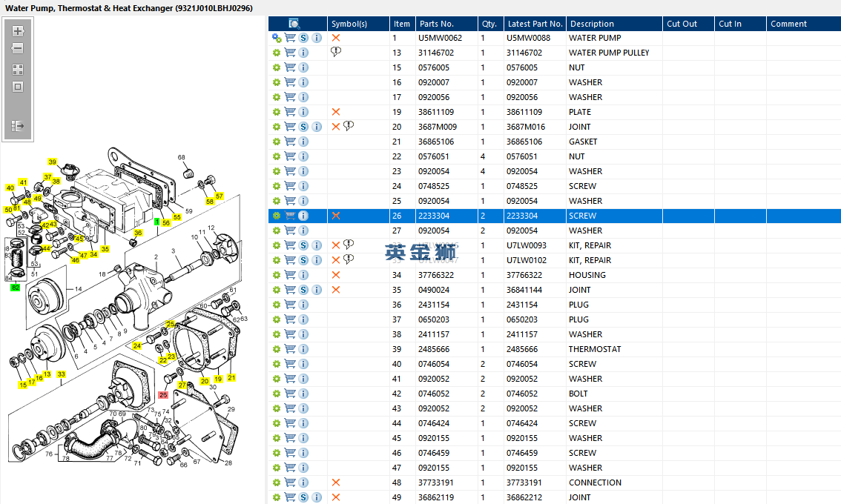Click the Cut Out column header
This screenshot has width=841, height=504.
coord(682,24)
